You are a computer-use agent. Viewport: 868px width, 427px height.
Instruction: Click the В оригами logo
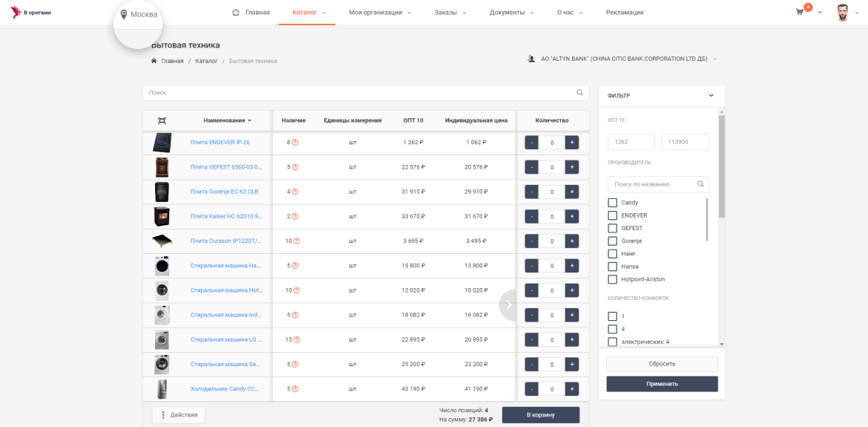tap(30, 12)
